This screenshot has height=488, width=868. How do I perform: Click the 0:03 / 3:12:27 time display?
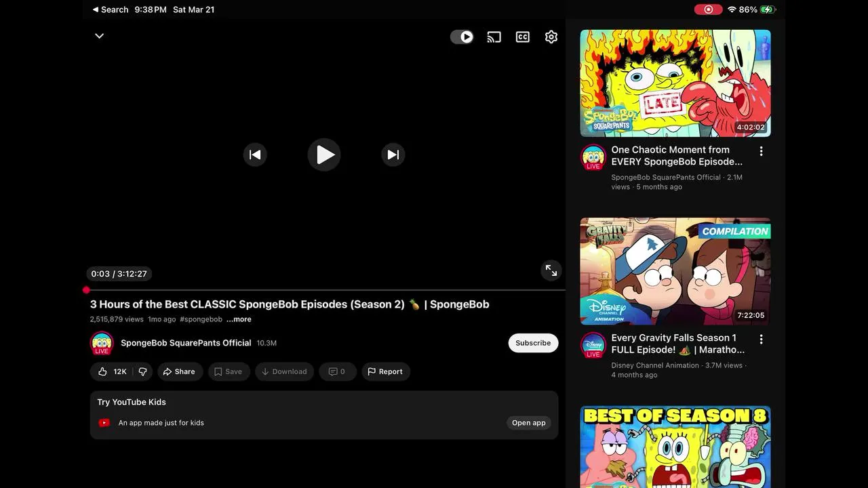(119, 274)
